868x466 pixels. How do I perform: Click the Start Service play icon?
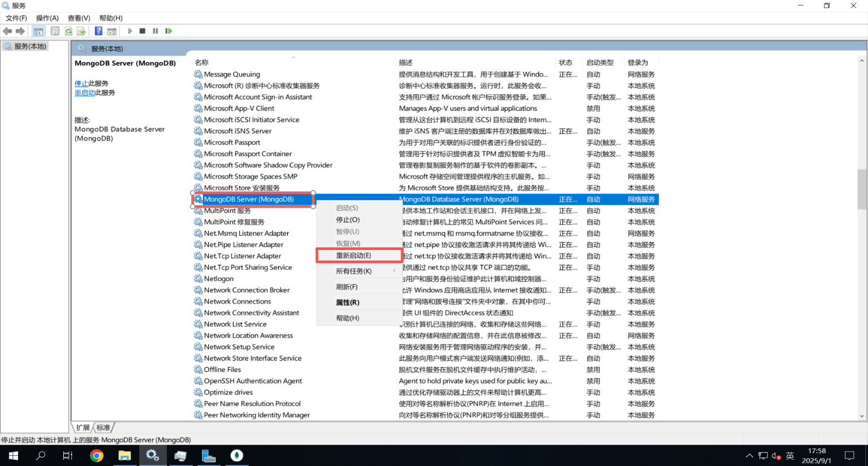tap(130, 31)
